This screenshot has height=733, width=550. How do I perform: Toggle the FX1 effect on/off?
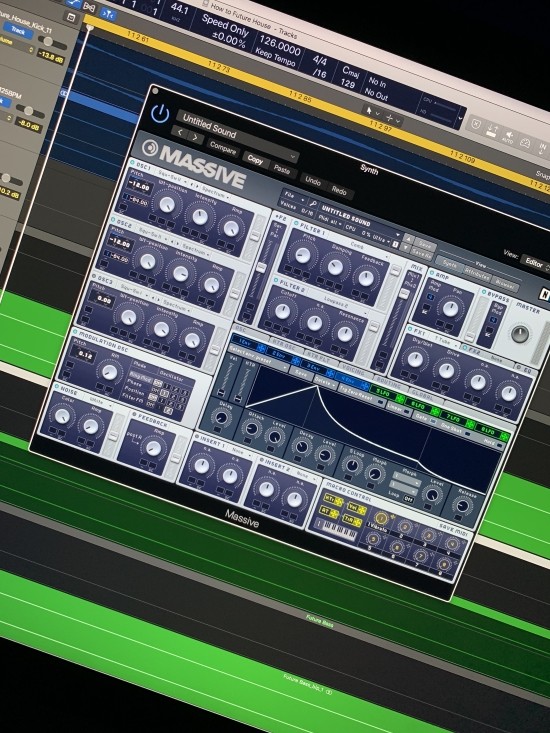tap(410, 329)
